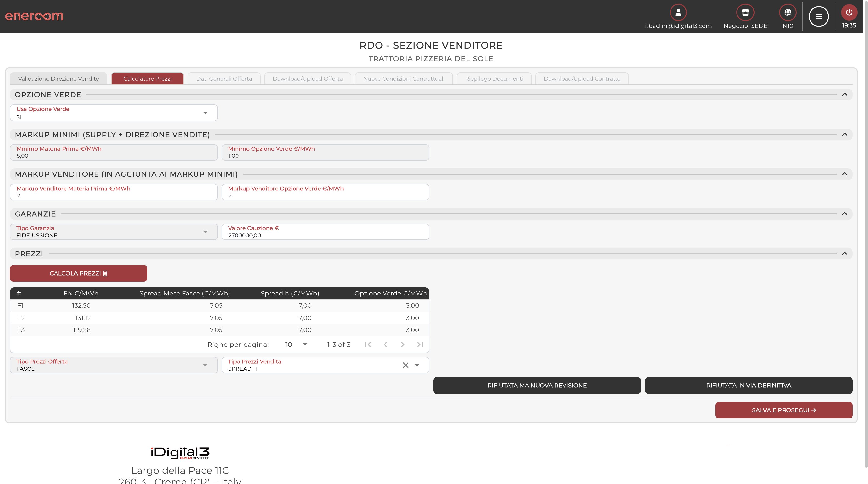Screen dimensions: 868x484
Task: Click the red power logout icon
Action: 849,13
